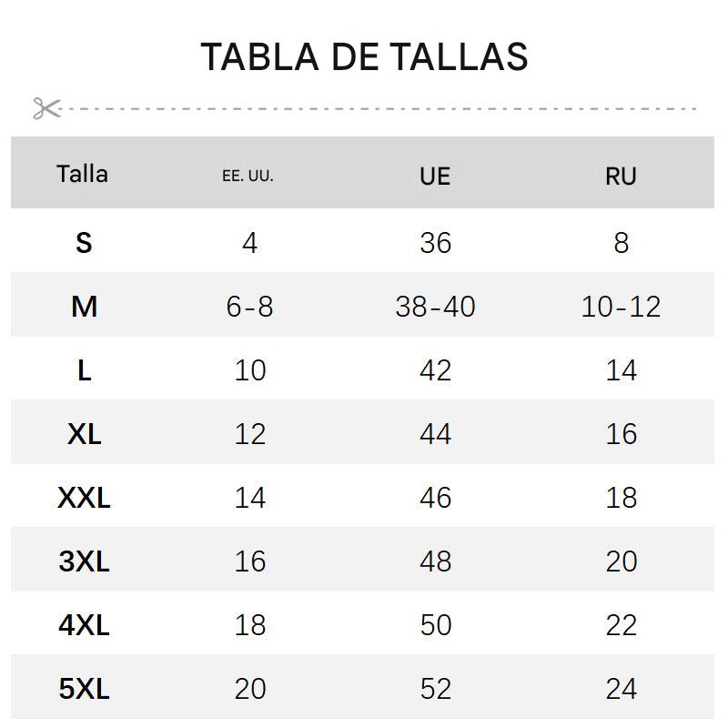This screenshot has width=728, height=728.
Task: Select the XXL size row label
Action: click(84, 498)
